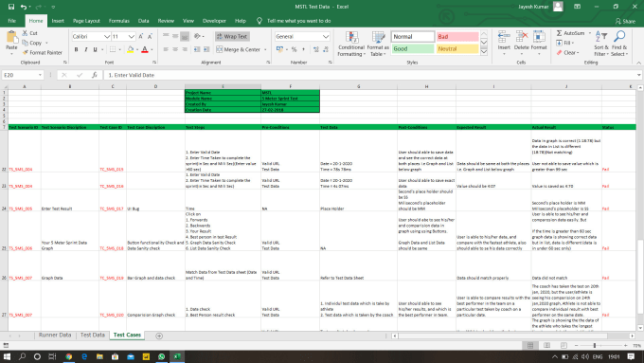The width and height of the screenshot is (644, 363).
Task: Open the Windows Start menu
Action: tap(7, 356)
